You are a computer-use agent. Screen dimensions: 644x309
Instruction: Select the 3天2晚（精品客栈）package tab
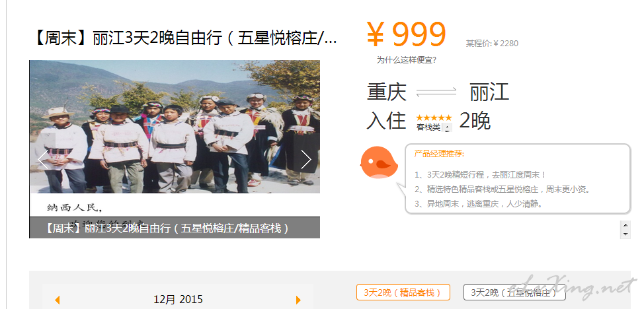[x=403, y=292]
